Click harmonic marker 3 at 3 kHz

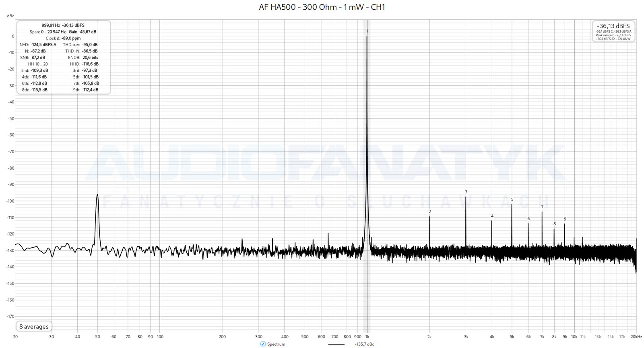tap(466, 192)
